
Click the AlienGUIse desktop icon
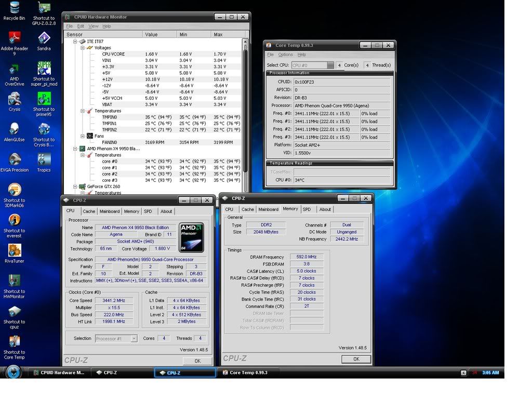[14, 132]
